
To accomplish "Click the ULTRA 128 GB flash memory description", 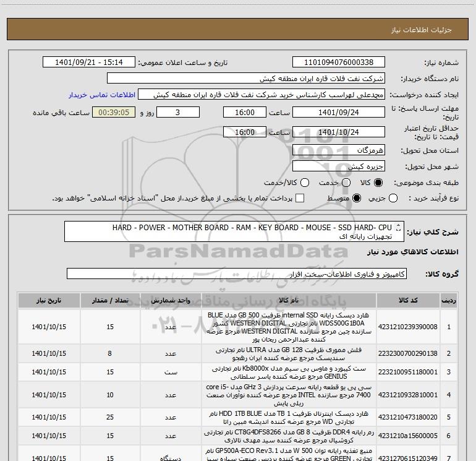I will [289, 354].
